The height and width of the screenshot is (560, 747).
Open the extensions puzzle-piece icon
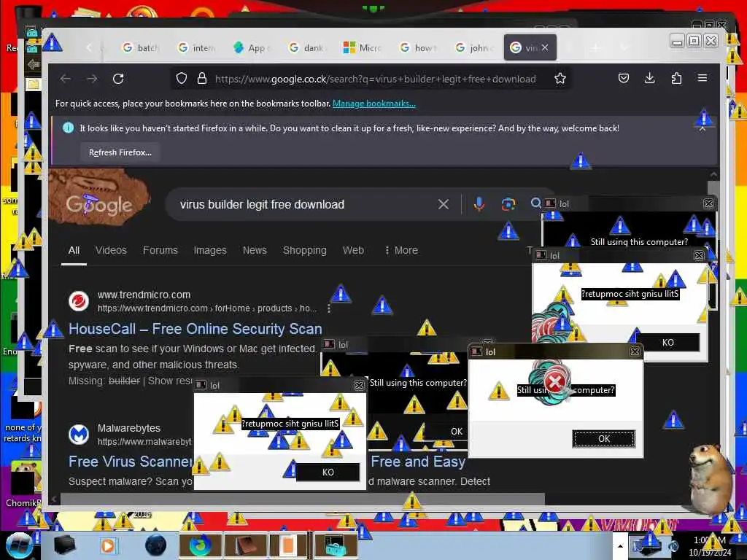(676, 78)
